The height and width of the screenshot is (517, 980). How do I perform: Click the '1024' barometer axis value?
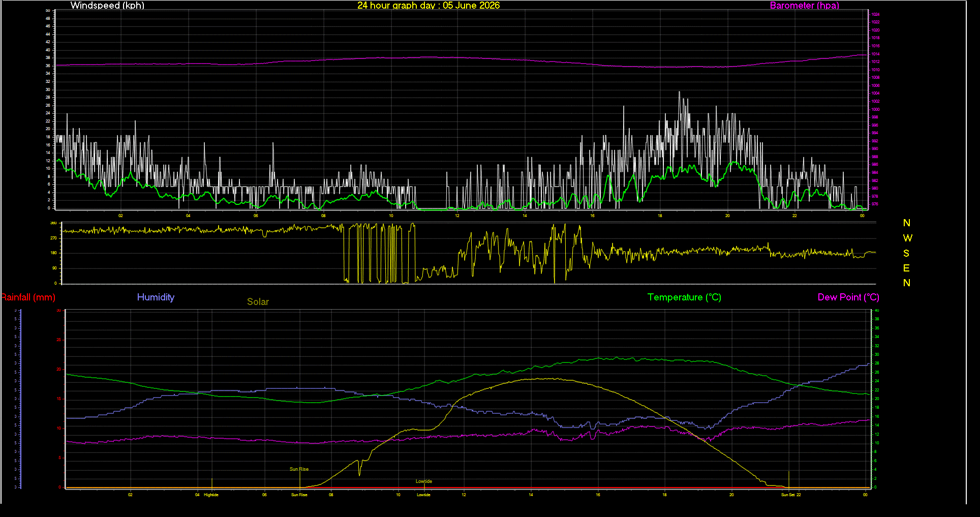pos(875,14)
